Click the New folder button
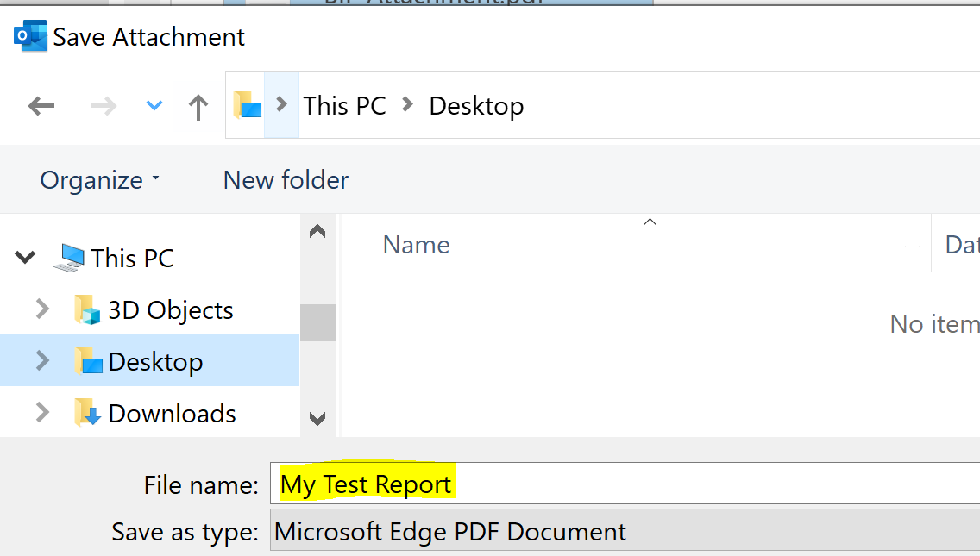 [x=285, y=179]
